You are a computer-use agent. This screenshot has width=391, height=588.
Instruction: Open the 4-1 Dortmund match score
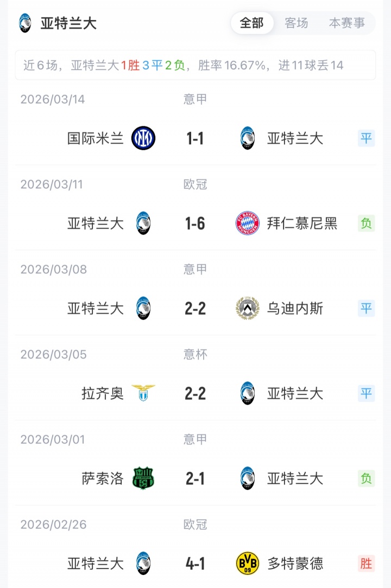coord(195,564)
